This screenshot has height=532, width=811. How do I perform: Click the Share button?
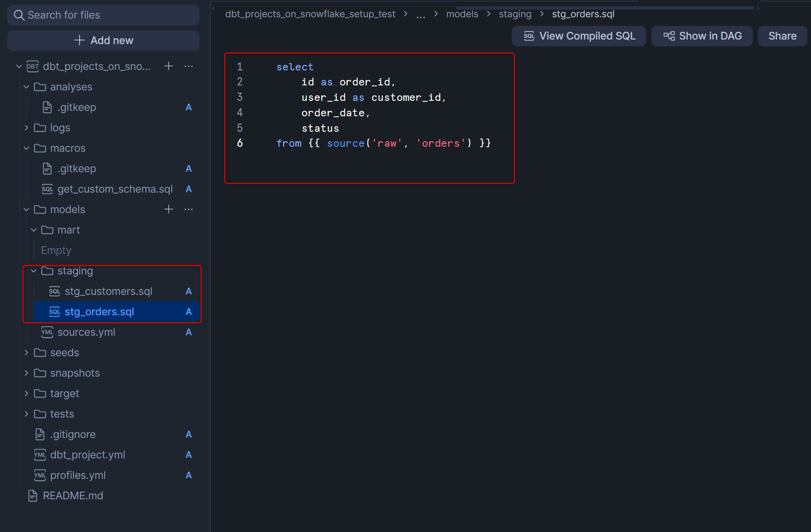point(782,36)
